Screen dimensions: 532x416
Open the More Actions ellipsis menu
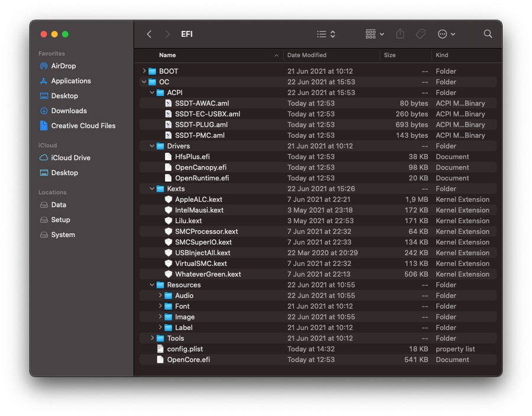pos(446,34)
